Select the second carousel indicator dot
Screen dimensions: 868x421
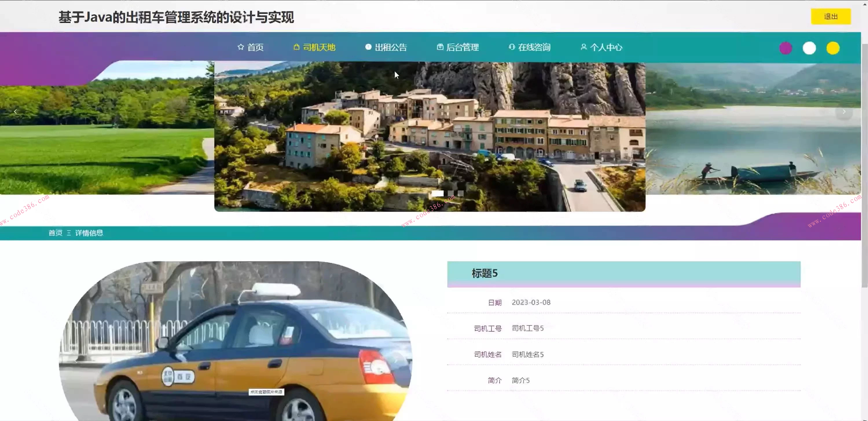(451, 193)
